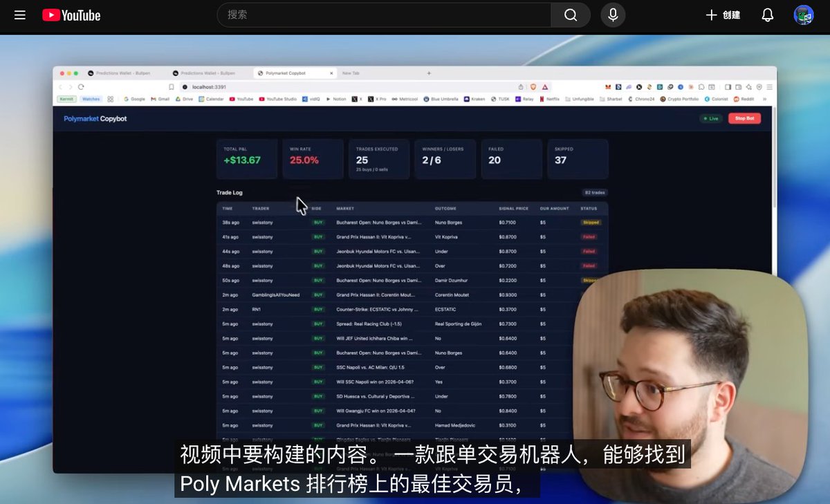Open the browser hamburger menu

pyautogui.click(x=770, y=86)
